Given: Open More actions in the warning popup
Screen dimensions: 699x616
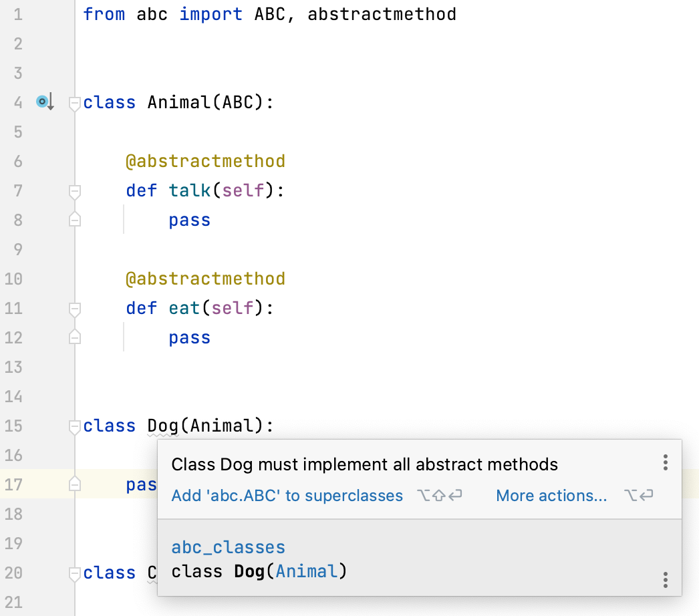Looking at the screenshot, I should [x=551, y=496].
